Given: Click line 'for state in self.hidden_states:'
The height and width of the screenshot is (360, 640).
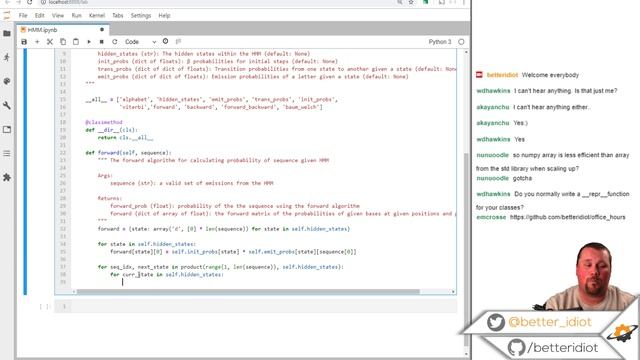Looking at the screenshot, I should [147, 244].
